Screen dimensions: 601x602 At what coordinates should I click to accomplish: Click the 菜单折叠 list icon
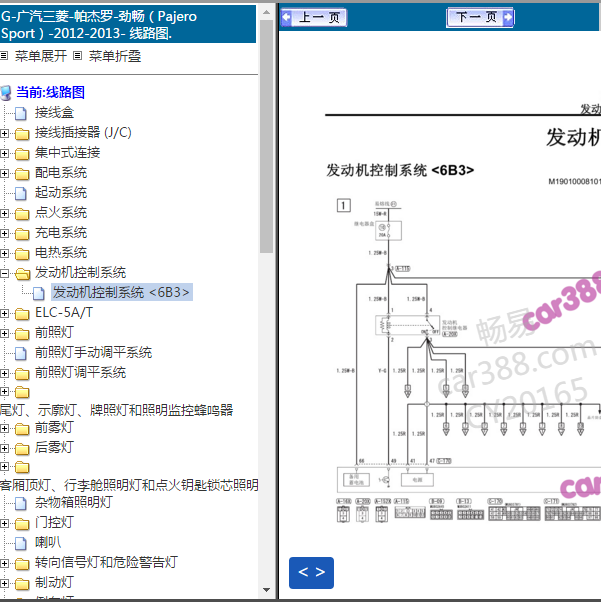pyautogui.click(x=78, y=56)
